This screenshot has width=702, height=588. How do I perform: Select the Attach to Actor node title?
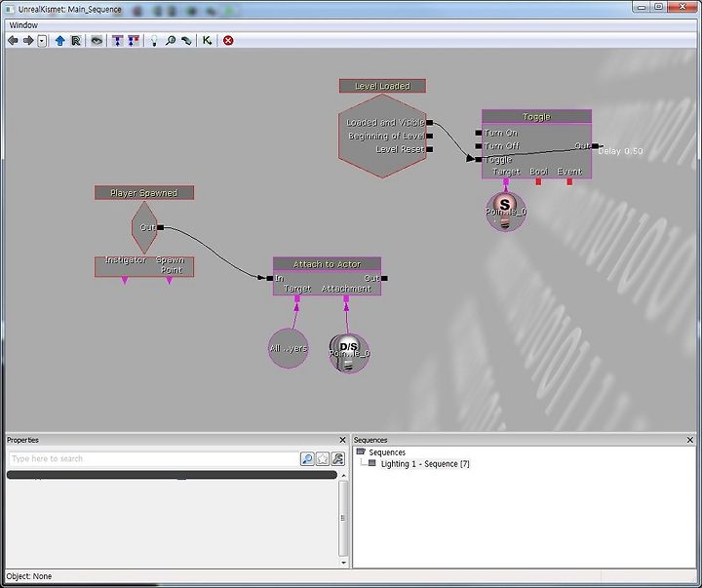coord(327,264)
